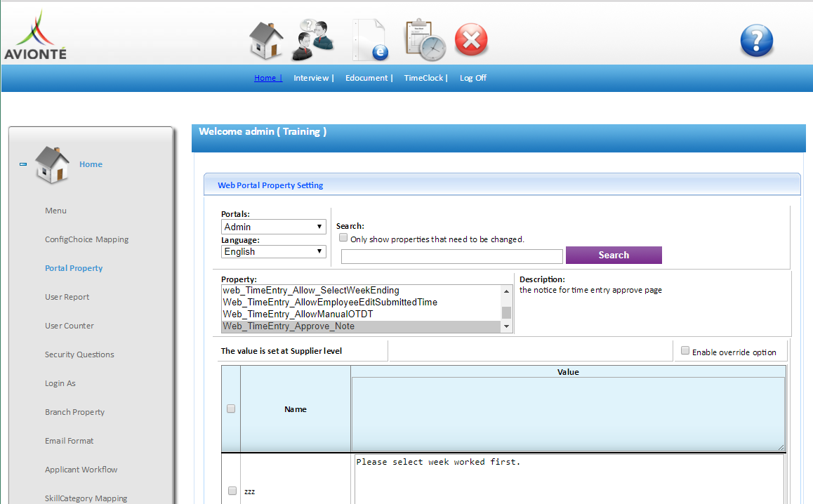
Task: Open the Edocument page icon
Action: (x=370, y=40)
